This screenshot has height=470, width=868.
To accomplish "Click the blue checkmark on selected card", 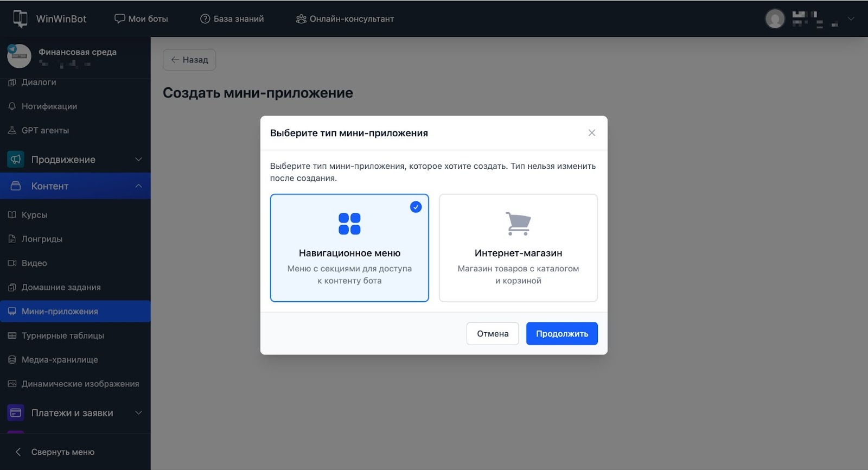I will pos(416,207).
